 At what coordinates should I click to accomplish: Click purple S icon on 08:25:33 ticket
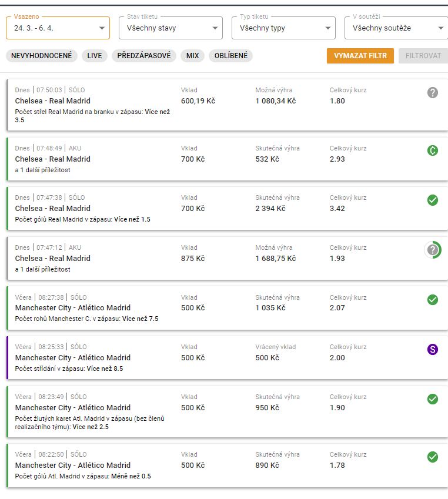click(432, 350)
